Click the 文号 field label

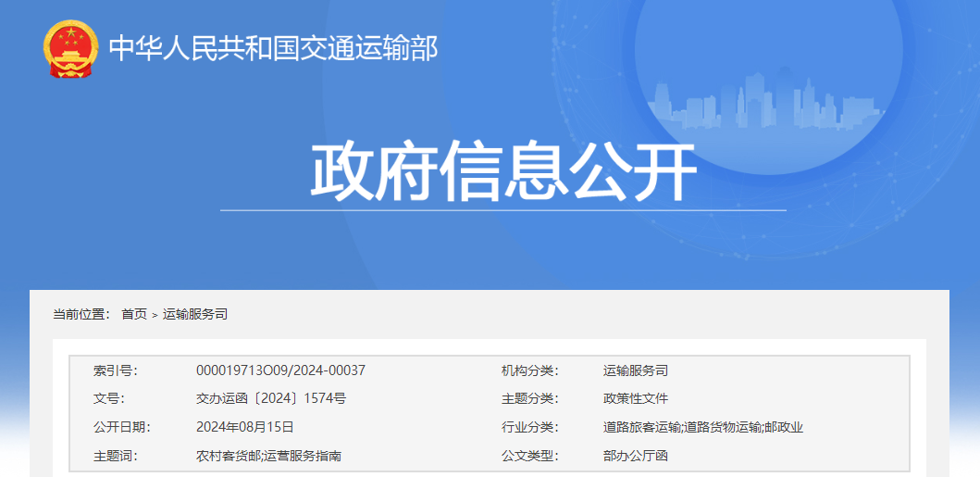[108, 399]
